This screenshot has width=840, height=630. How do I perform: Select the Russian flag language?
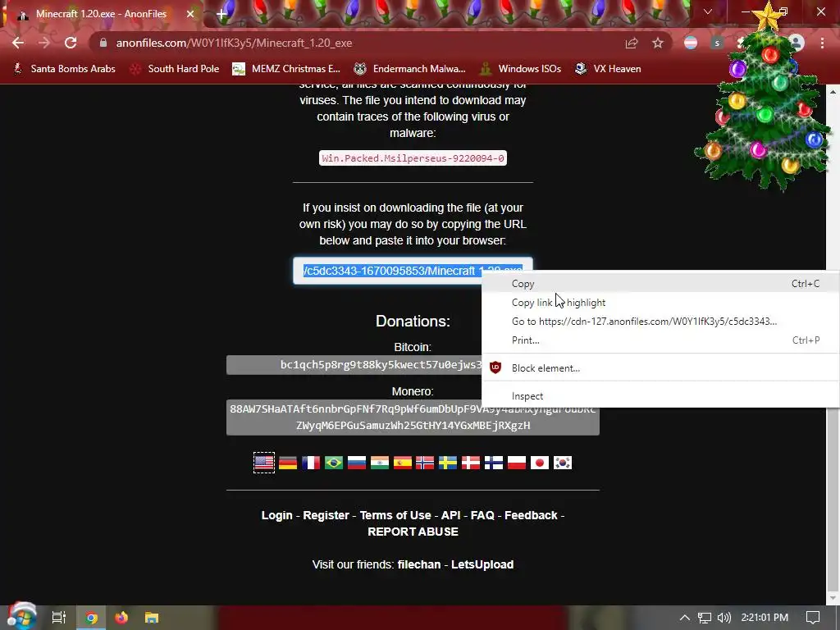click(357, 463)
